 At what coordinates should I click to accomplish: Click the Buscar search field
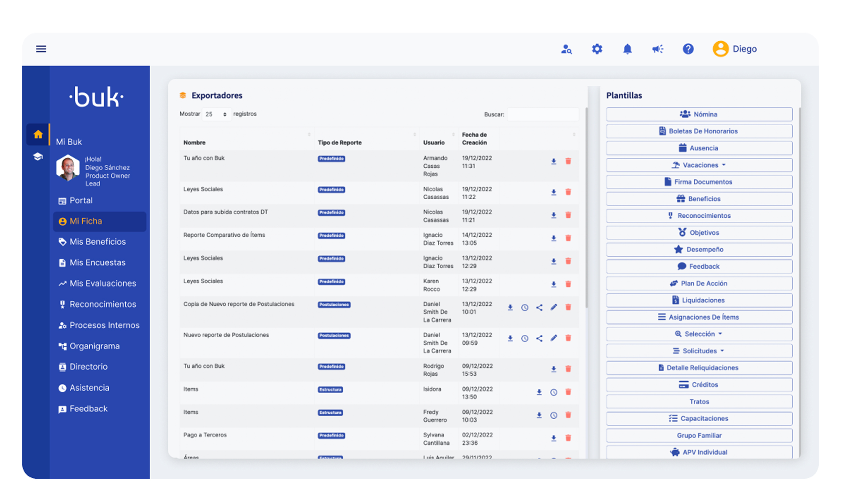click(543, 115)
